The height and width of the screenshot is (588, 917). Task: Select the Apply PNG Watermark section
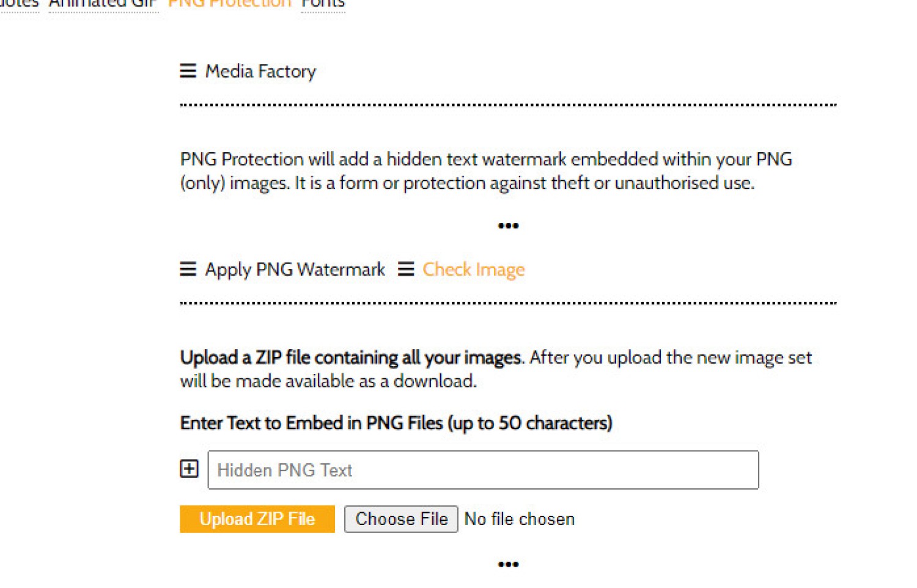[x=295, y=270]
